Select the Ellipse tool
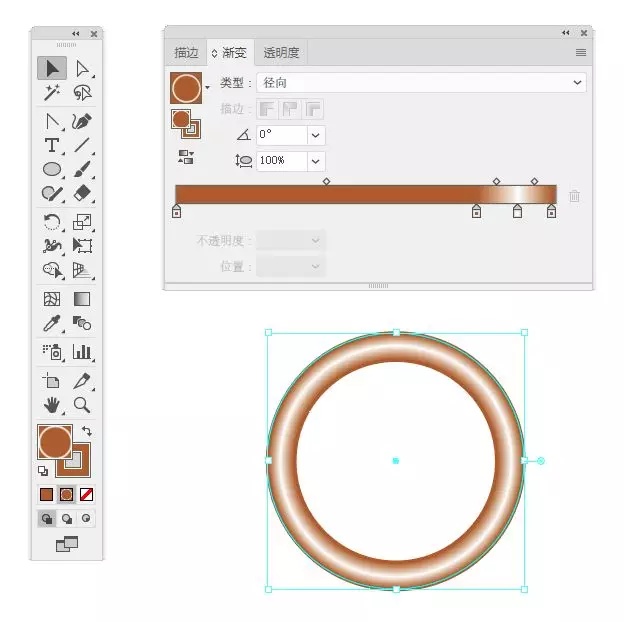The height and width of the screenshot is (622, 624). [52, 169]
